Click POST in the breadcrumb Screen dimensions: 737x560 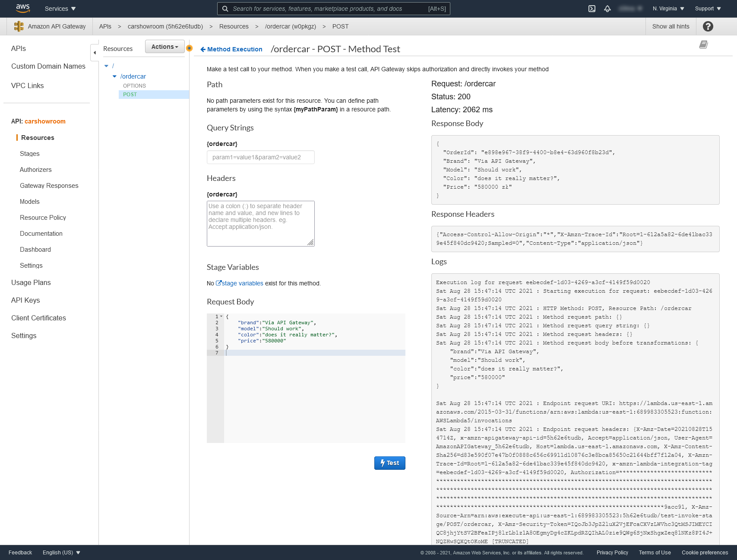point(340,26)
